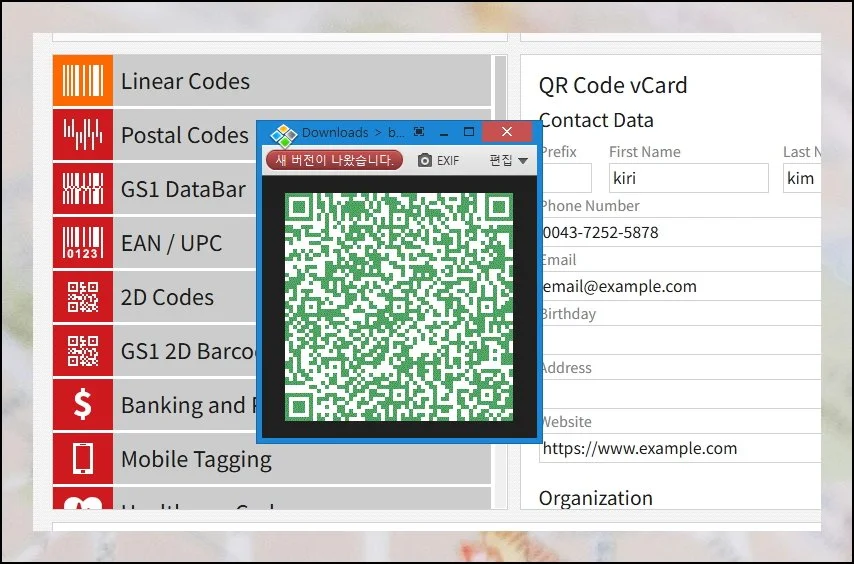
Task: Click the Banking dollar sign icon
Action: pyautogui.click(x=82, y=405)
